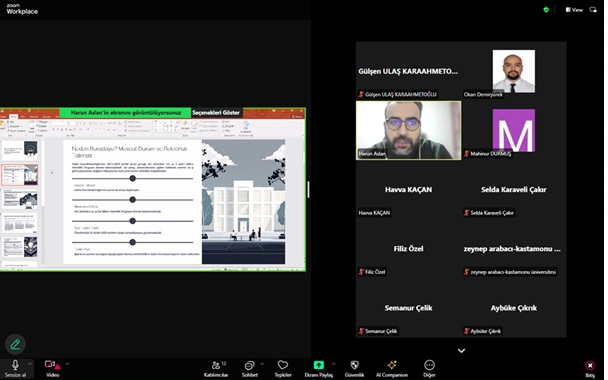
Task: Select Gülşen ULAŞ KARAAHMETOĞLU participant tile
Action: coord(409,71)
